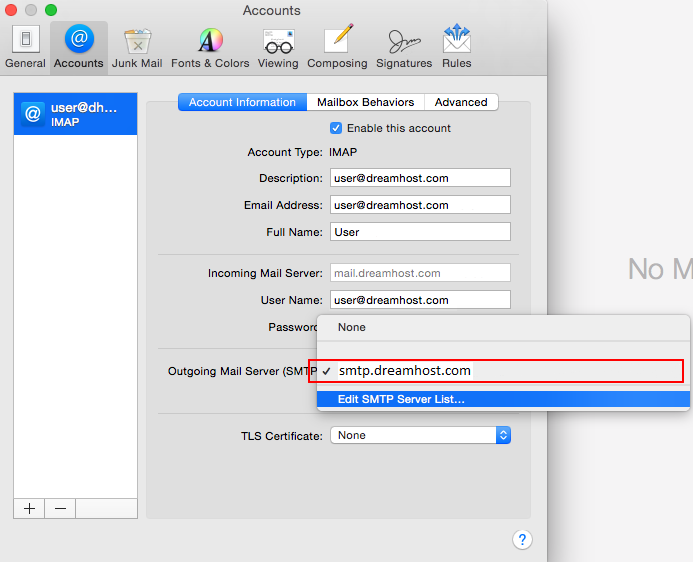Screen dimensions: 693x562
Task: Choose None in the SMTP server menu
Action: (x=503, y=327)
